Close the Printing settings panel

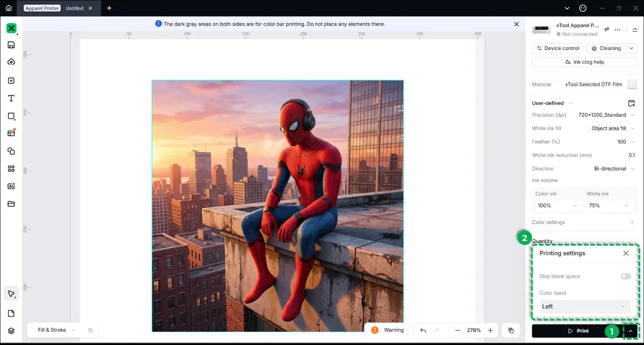(626, 253)
